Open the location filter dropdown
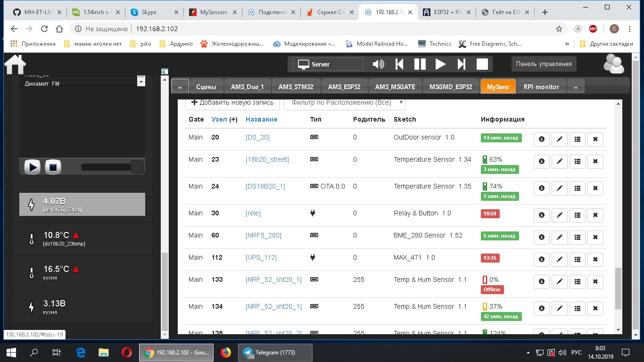This screenshot has width=644, height=362. point(347,102)
